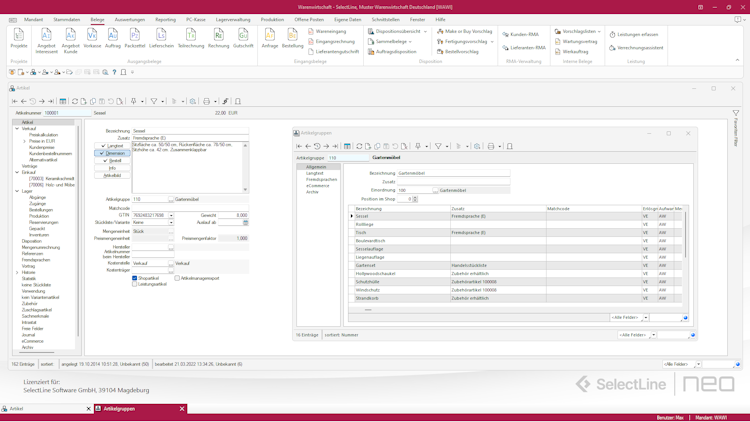
Task: Open the Dispositionsübersicht dropdown arrow
Action: (x=425, y=32)
